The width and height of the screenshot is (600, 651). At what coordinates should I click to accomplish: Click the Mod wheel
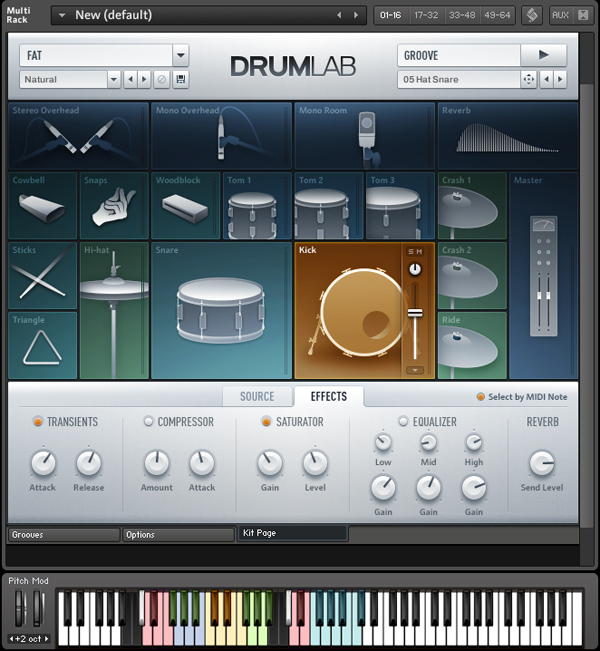[x=38, y=608]
